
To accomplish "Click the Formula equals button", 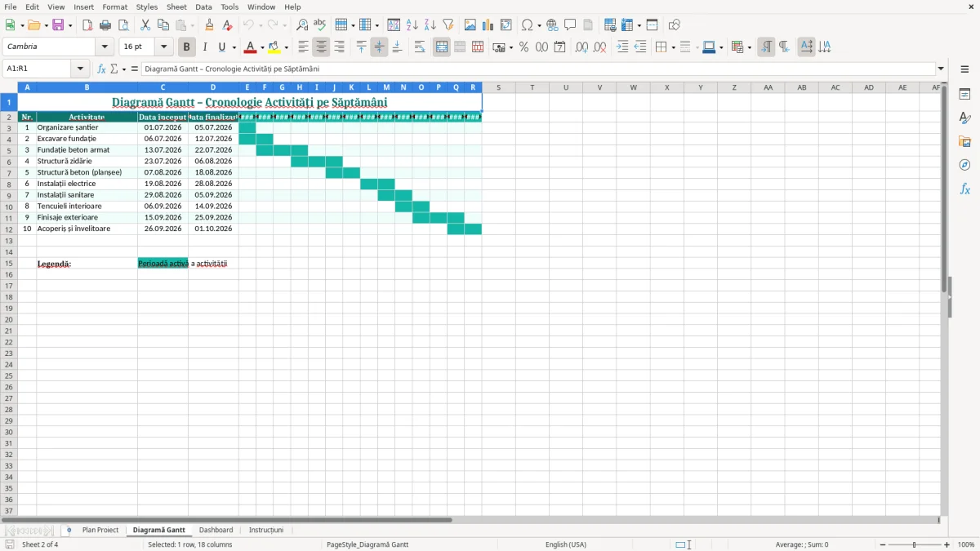I will point(135,69).
